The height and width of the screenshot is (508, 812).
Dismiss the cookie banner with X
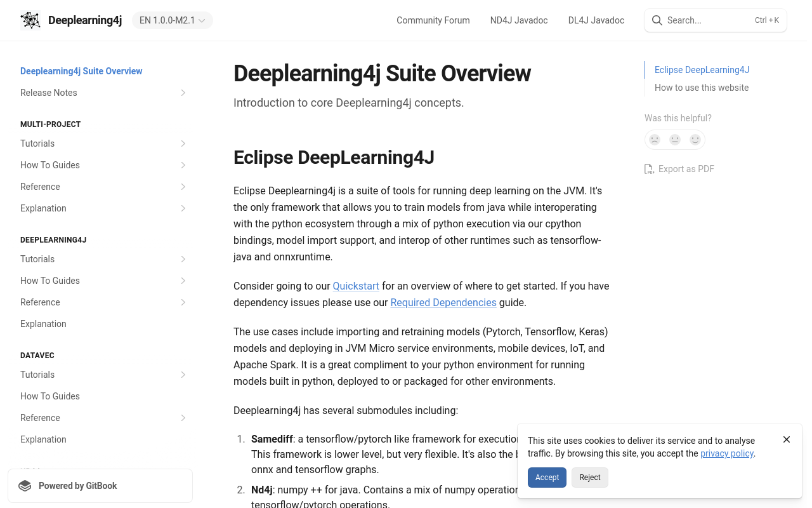[787, 439]
